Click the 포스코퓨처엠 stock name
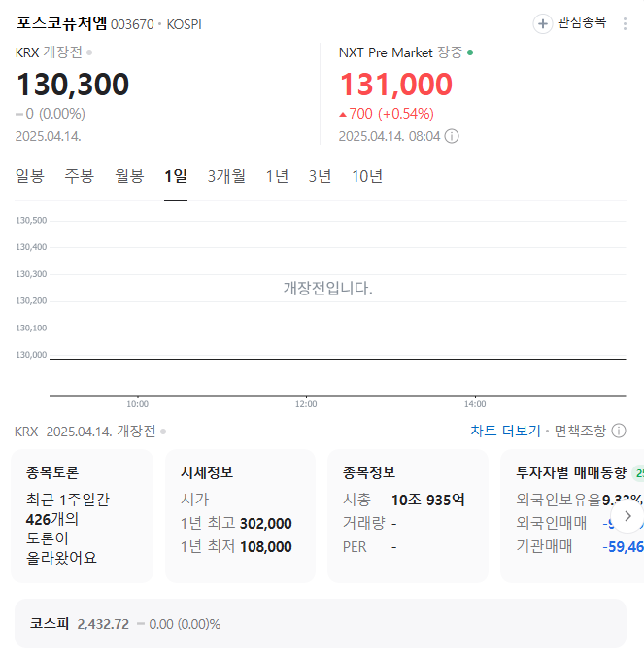Image resolution: width=644 pixels, height=657 pixels. click(x=61, y=23)
